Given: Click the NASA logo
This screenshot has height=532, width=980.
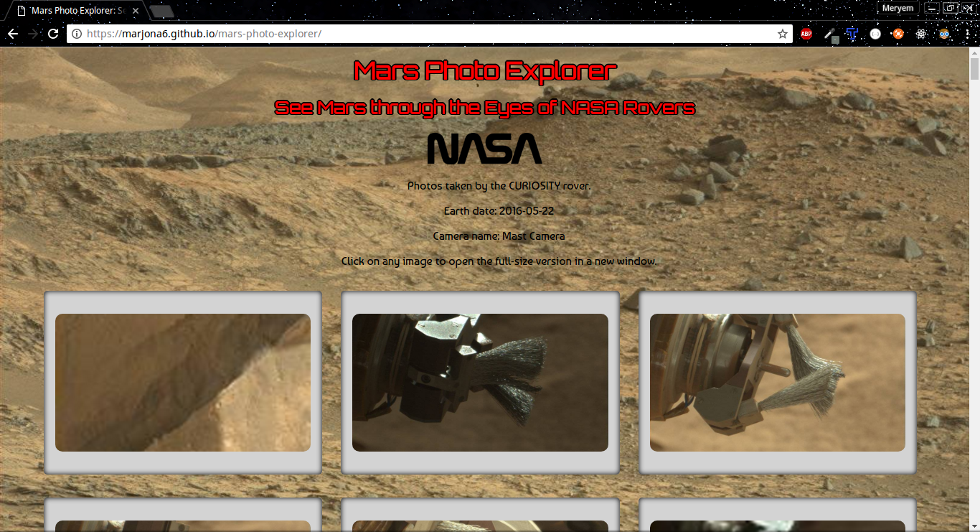Looking at the screenshot, I should point(485,148).
